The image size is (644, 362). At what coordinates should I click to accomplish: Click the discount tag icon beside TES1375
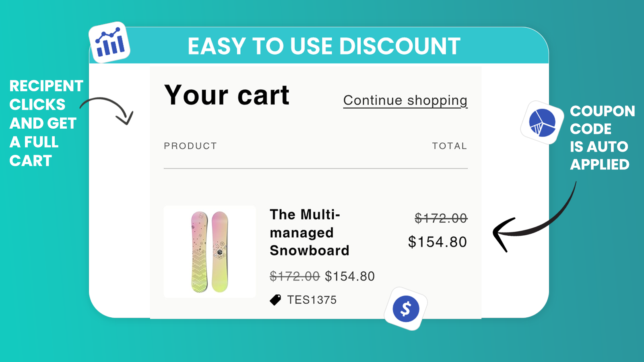pyautogui.click(x=275, y=300)
